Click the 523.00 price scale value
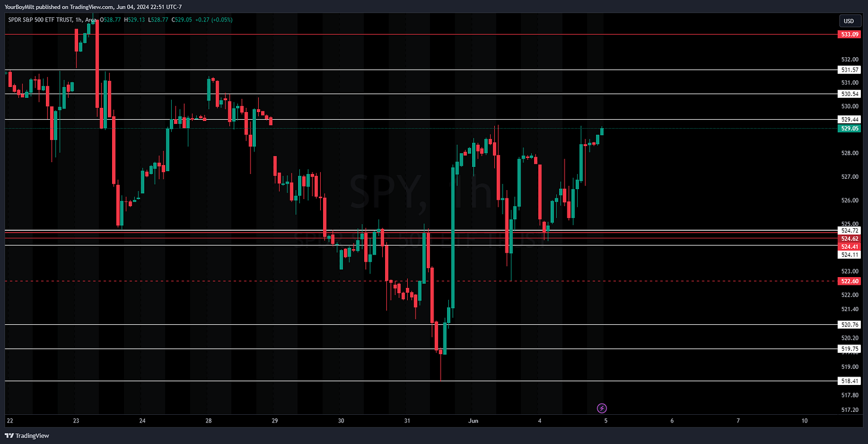The height and width of the screenshot is (444, 868). [x=849, y=271]
